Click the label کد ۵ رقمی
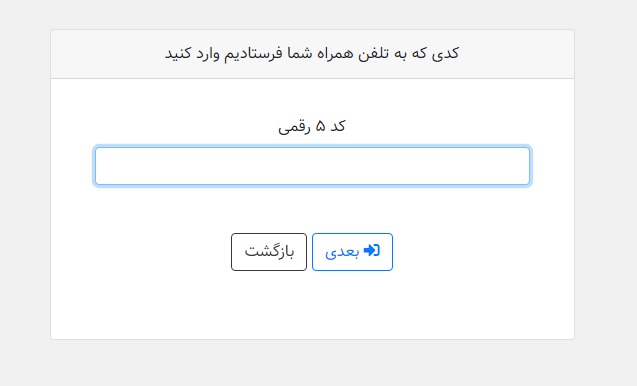Screen dimensions: 637x386 click(312, 127)
